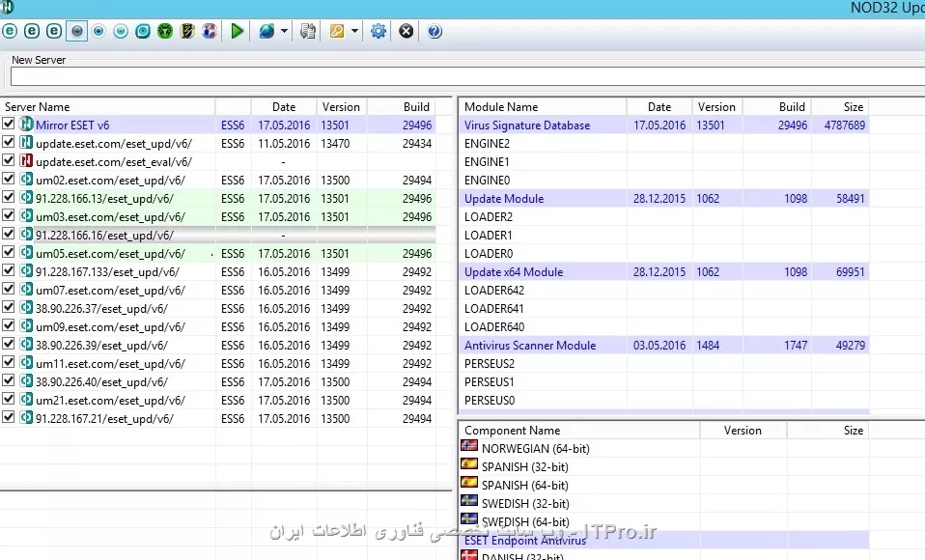Click the NOD32 application icon in title bar

pyautogui.click(x=7, y=7)
